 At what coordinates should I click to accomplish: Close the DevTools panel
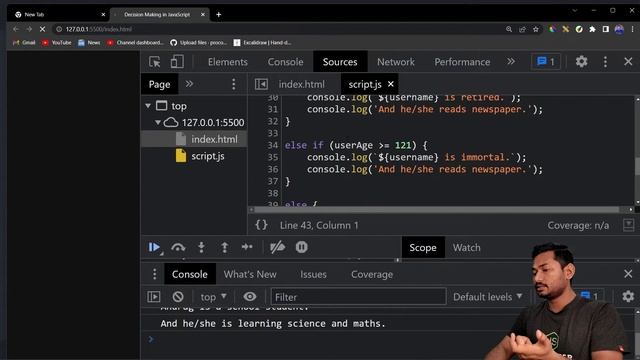628,62
